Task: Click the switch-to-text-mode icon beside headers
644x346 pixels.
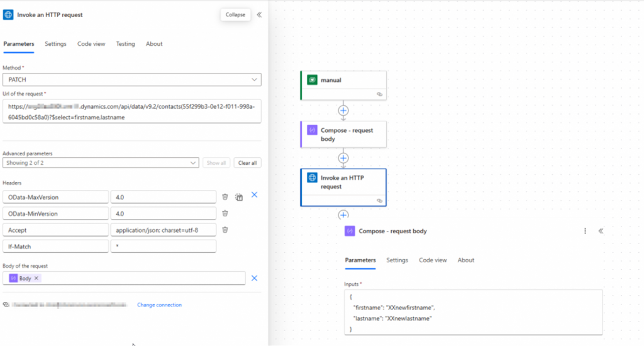Action: (239, 197)
